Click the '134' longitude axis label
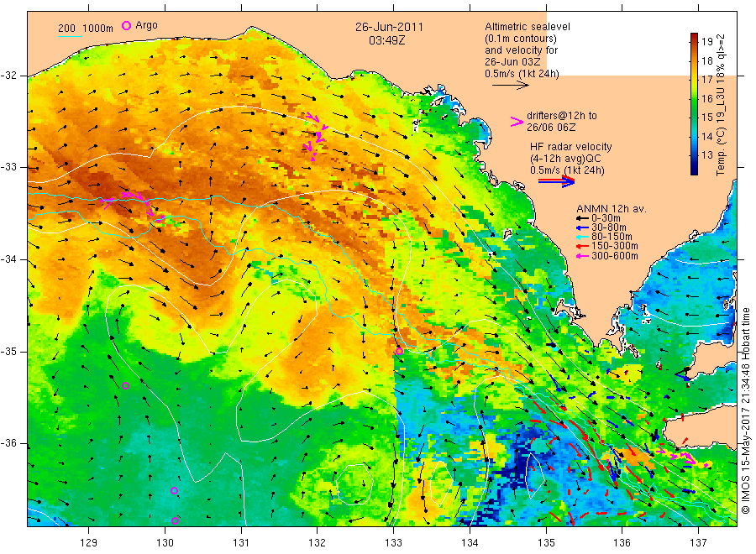This screenshot has height=554, width=756. 470,543
